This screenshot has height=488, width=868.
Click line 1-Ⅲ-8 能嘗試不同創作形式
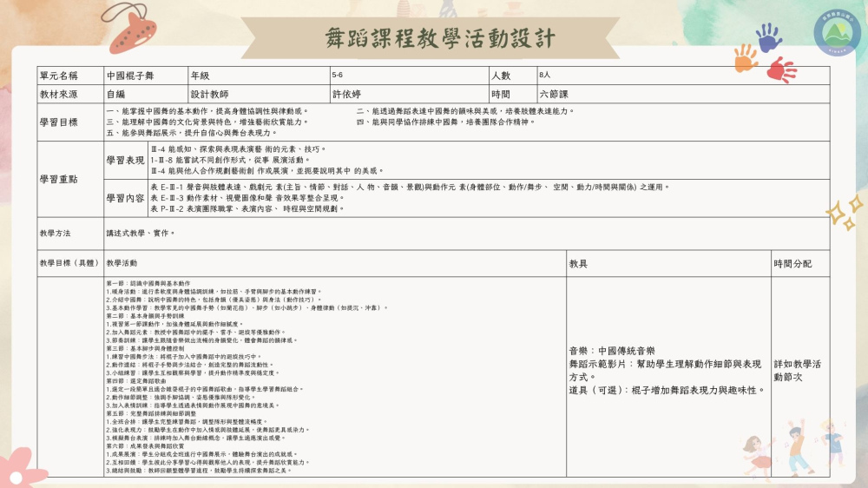pyautogui.click(x=231, y=160)
